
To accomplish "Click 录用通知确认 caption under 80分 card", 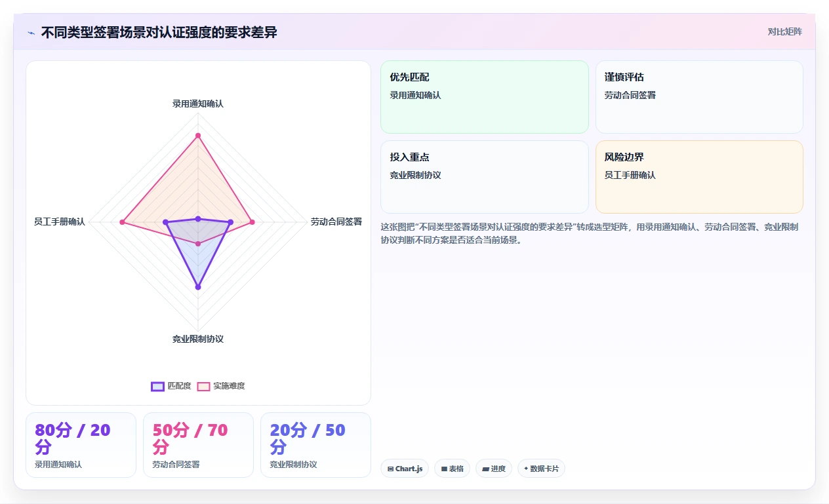I will tap(58, 465).
